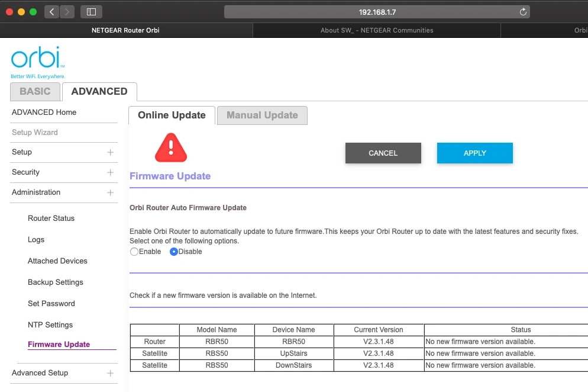588x392 pixels.
Task: Collapse the Administration menu section
Action: (x=110, y=192)
